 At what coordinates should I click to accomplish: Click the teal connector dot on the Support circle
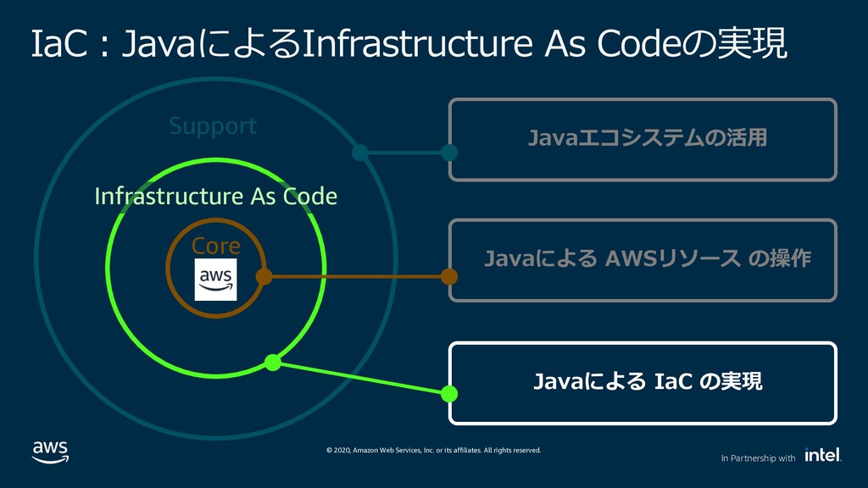pos(359,152)
